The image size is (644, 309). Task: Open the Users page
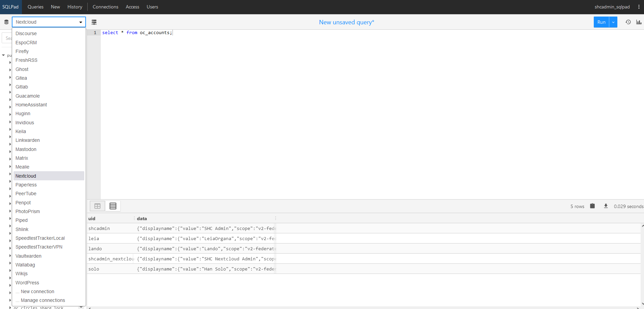(x=152, y=7)
